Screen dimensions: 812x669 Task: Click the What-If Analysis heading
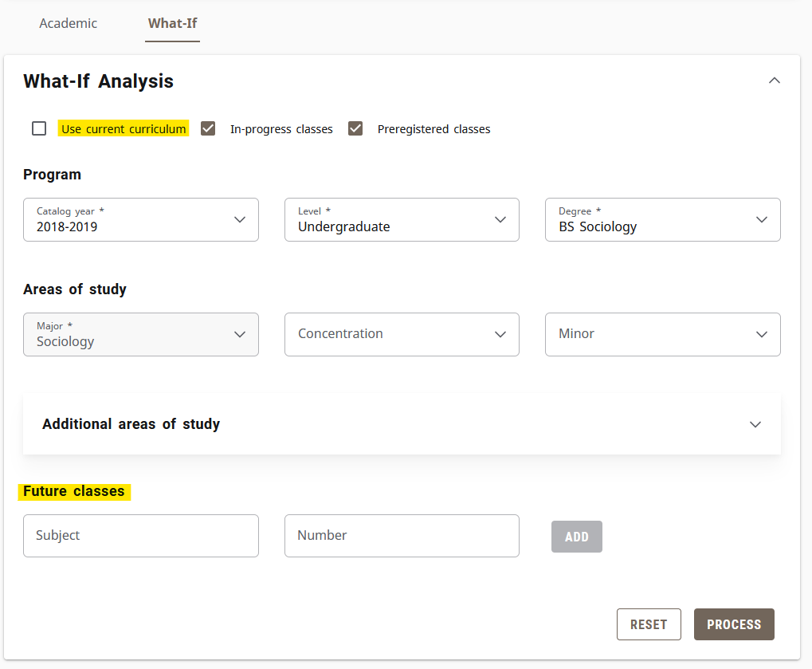click(x=99, y=81)
